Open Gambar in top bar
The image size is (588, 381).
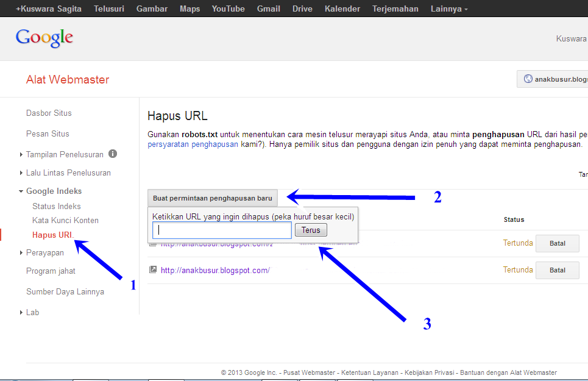tap(152, 9)
